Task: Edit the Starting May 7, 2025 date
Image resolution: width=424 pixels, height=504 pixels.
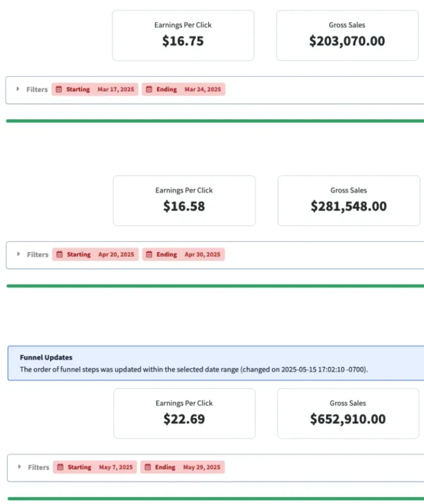Action: (x=95, y=467)
